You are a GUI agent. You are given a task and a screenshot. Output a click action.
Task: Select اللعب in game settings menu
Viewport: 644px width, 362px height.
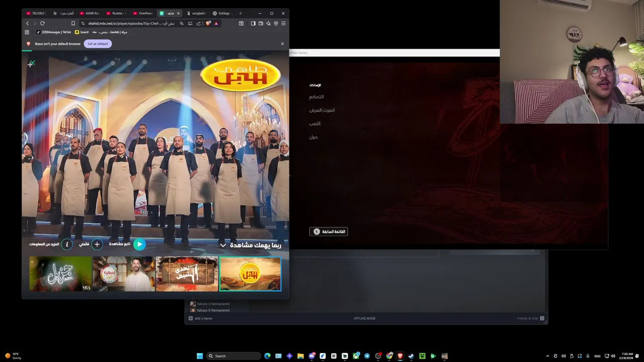click(315, 124)
